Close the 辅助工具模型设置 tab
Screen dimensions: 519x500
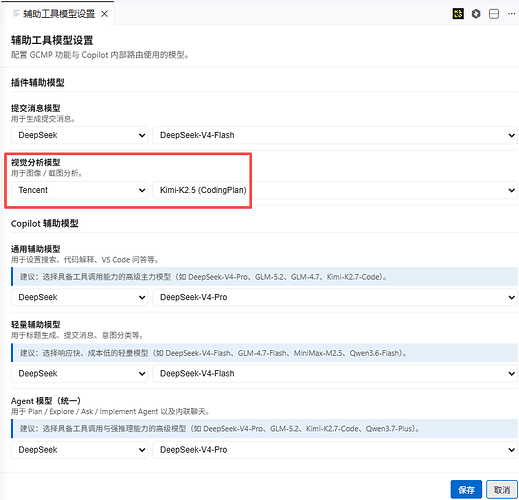coord(104,14)
